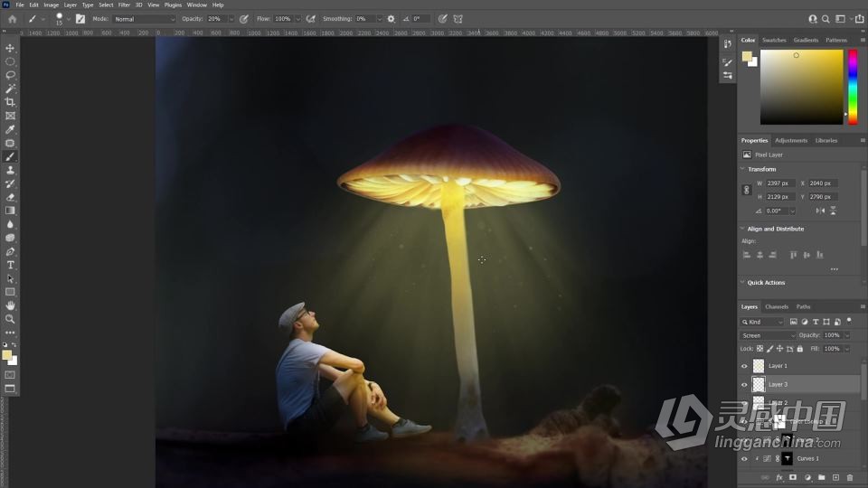This screenshot has width=868, height=488.
Task: Click the hue slider in Color panel
Action: coord(853,87)
